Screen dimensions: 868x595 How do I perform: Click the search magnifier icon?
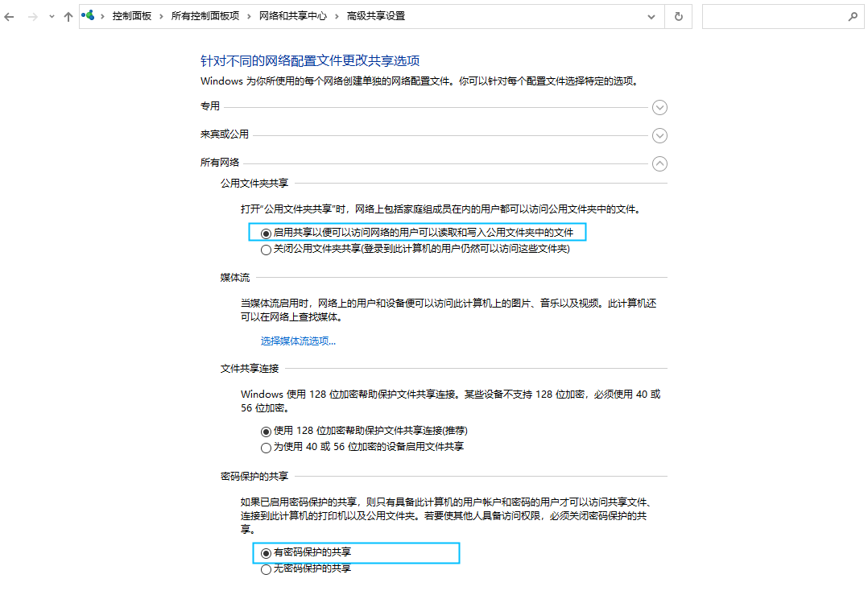853,17
